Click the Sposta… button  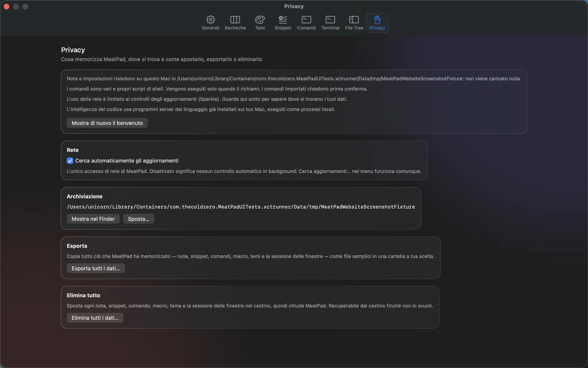(x=138, y=219)
